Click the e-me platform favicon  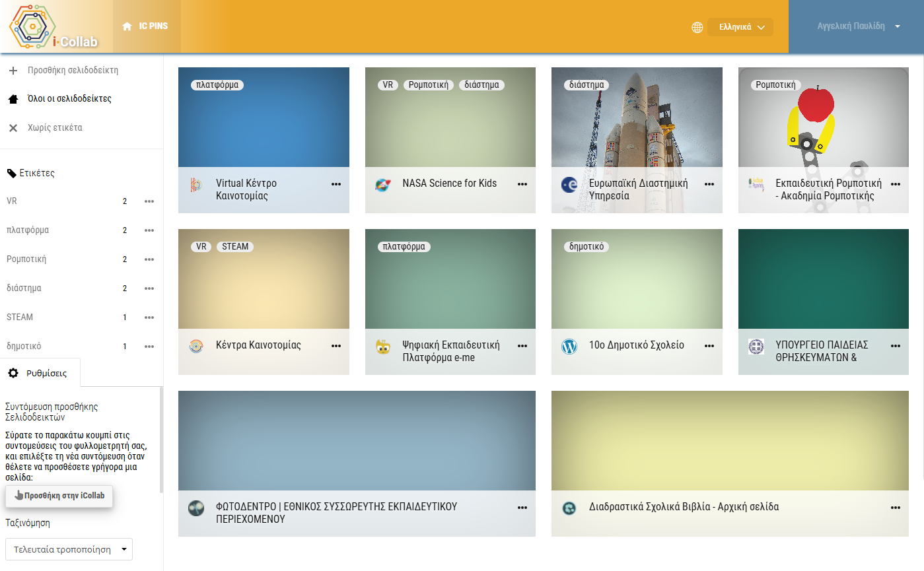[x=382, y=347]
